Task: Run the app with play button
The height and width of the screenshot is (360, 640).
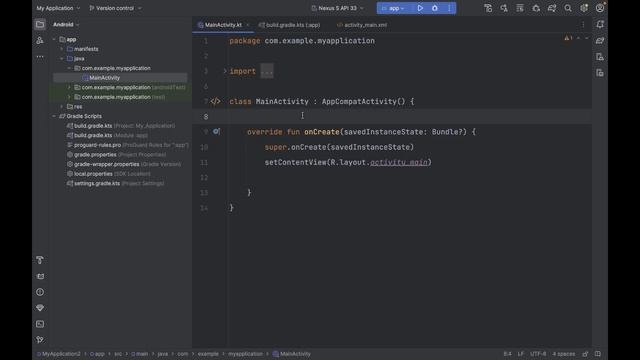Action: [x=420, y=8]
